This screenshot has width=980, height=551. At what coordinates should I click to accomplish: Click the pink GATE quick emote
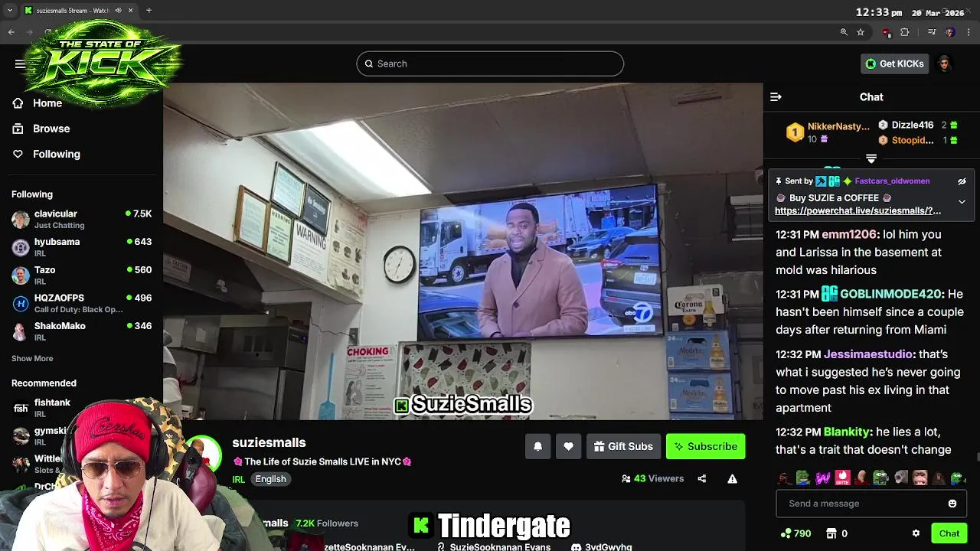coord(842,478)
